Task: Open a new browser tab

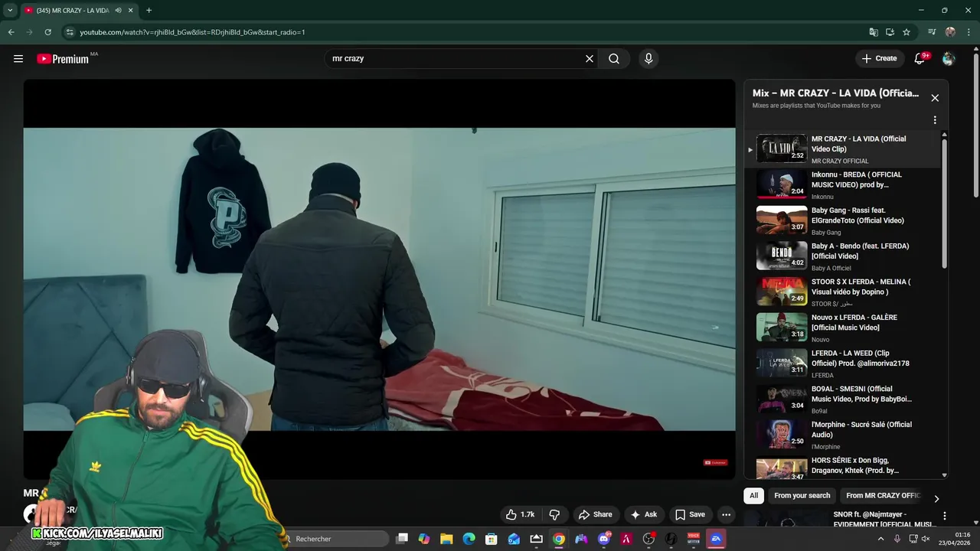Action: [149, 11]
